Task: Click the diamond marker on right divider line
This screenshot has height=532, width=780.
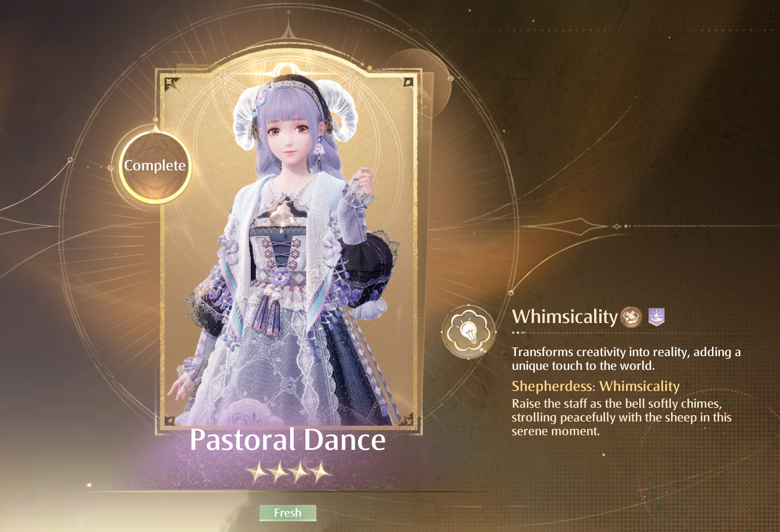Action: (x=616, y=226)
